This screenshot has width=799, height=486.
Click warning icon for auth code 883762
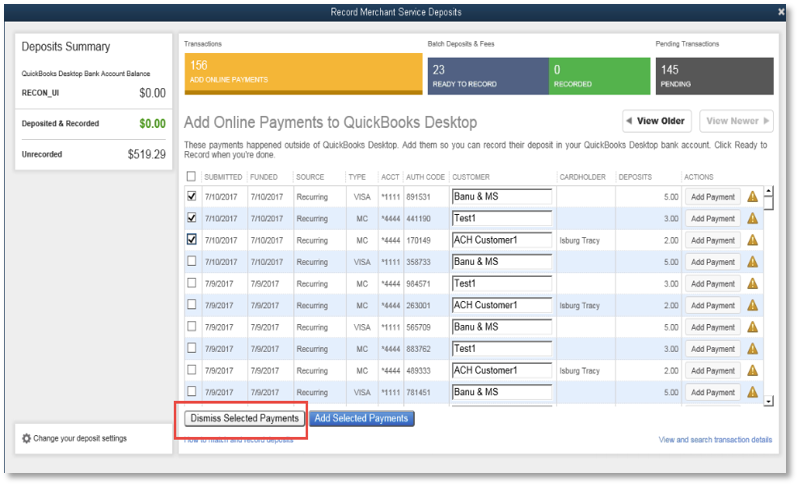tap(752, 349)
